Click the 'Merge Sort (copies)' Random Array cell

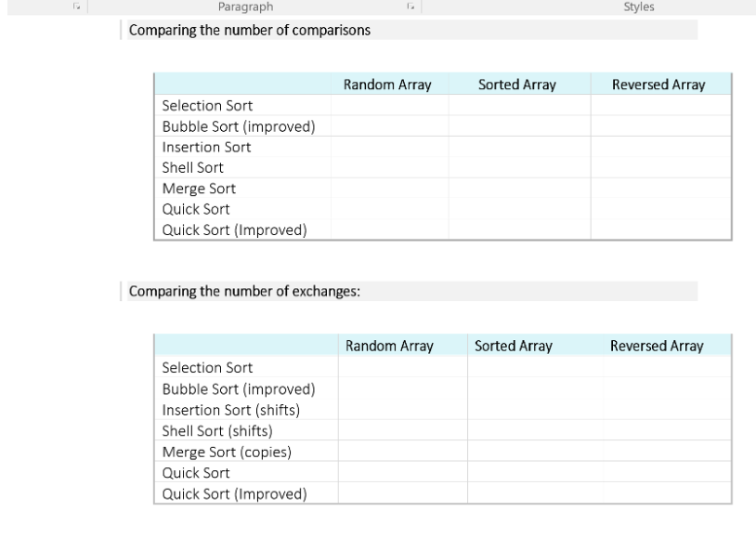coord(402,452)
